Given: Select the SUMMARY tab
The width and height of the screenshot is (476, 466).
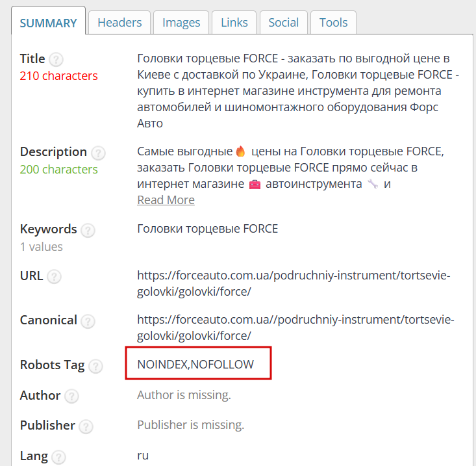Looking at the screenshot, I should 48,23.
